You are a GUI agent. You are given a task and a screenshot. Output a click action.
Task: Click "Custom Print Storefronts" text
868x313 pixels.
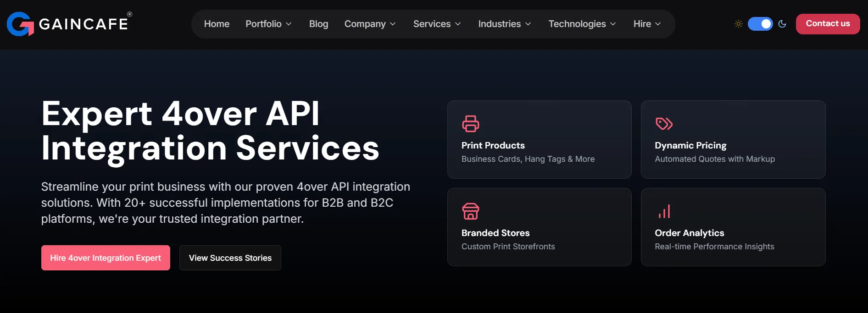(508, 247)
